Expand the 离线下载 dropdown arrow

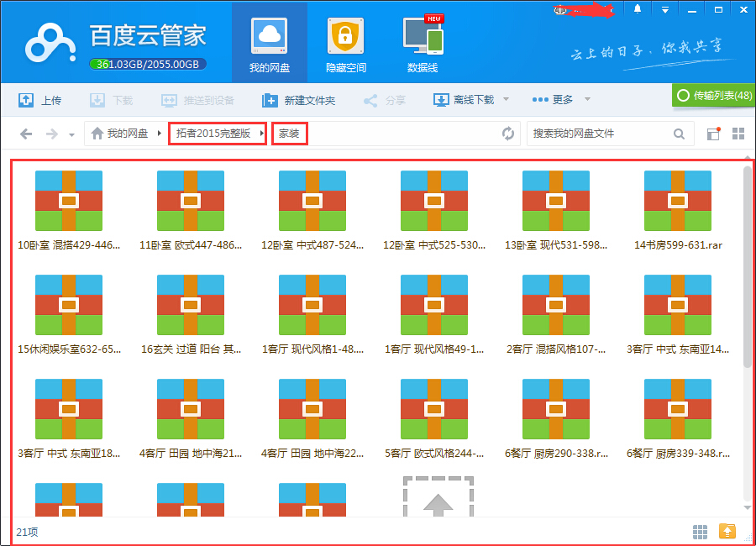[506, 99]
